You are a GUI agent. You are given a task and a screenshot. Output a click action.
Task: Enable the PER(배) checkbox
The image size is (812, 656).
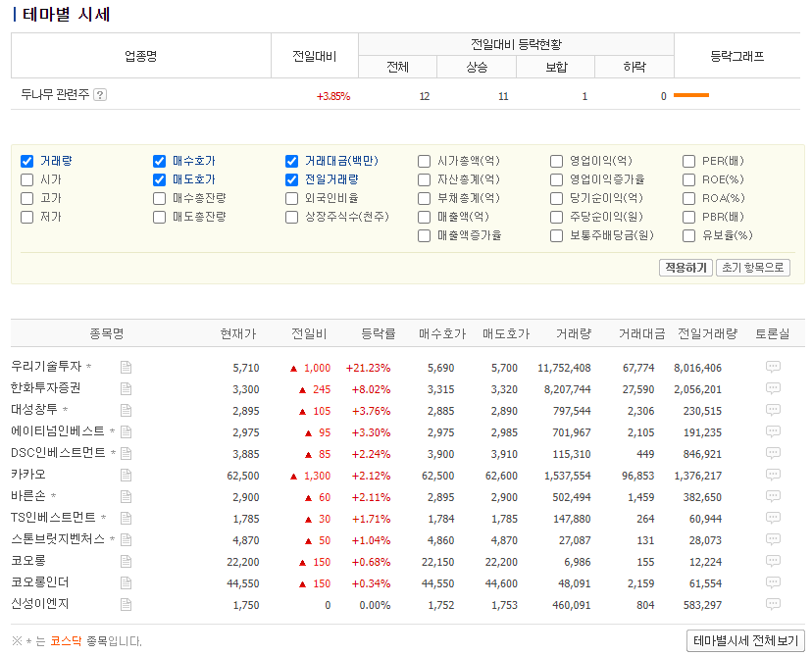coord(688,161)
